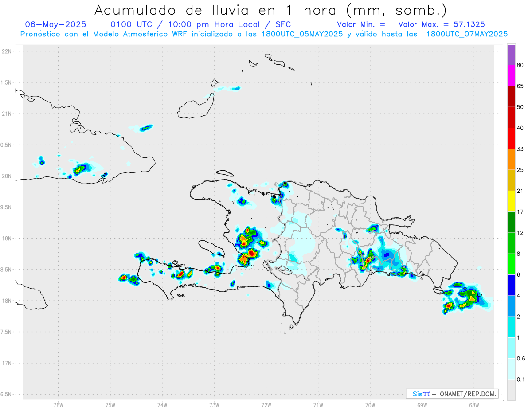Select the legend value '0.6'

pos(521,358)
